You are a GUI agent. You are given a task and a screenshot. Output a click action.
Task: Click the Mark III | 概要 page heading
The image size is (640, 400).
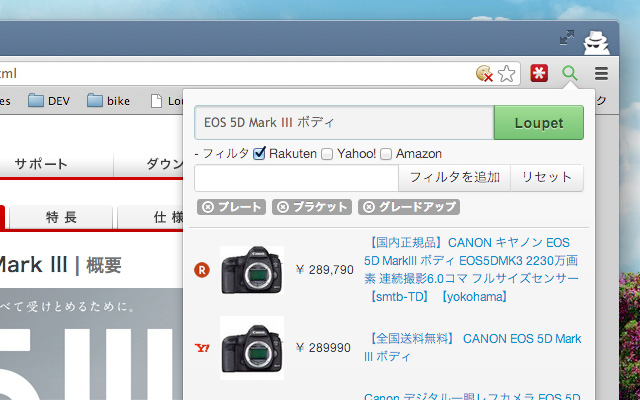[x=60, y=265]
